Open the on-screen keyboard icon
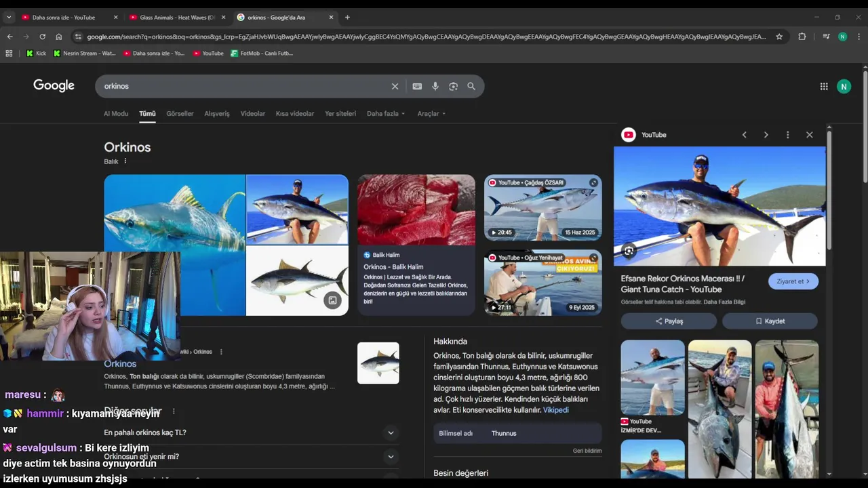The image size is (868, 488). click(x=417, y=86)
